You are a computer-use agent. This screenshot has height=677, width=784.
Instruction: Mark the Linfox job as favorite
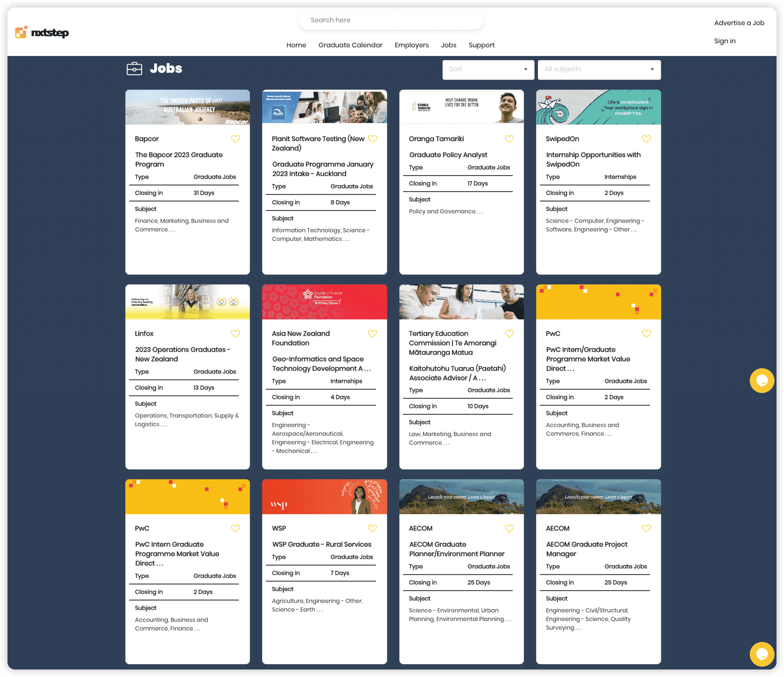click(235, 334)
